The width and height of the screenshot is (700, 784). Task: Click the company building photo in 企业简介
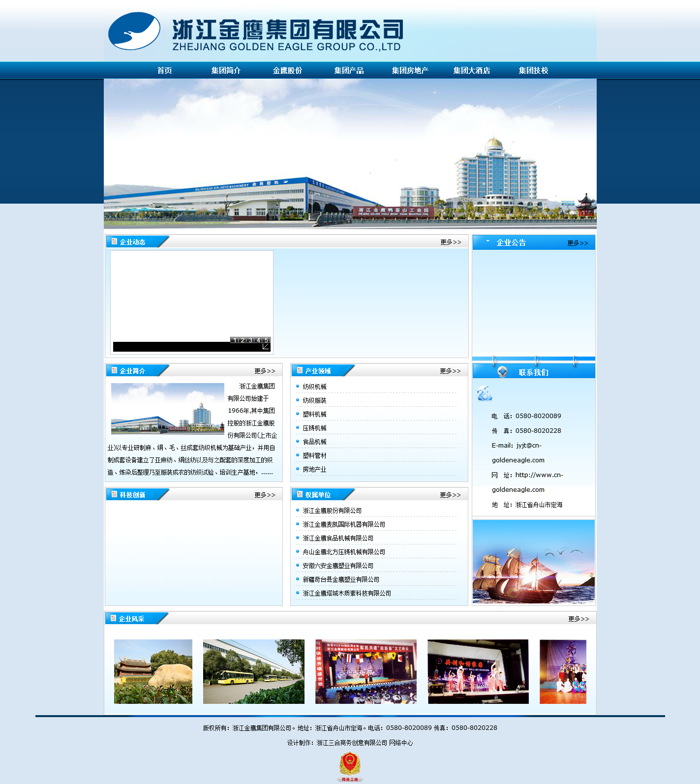tap(168, 409)
